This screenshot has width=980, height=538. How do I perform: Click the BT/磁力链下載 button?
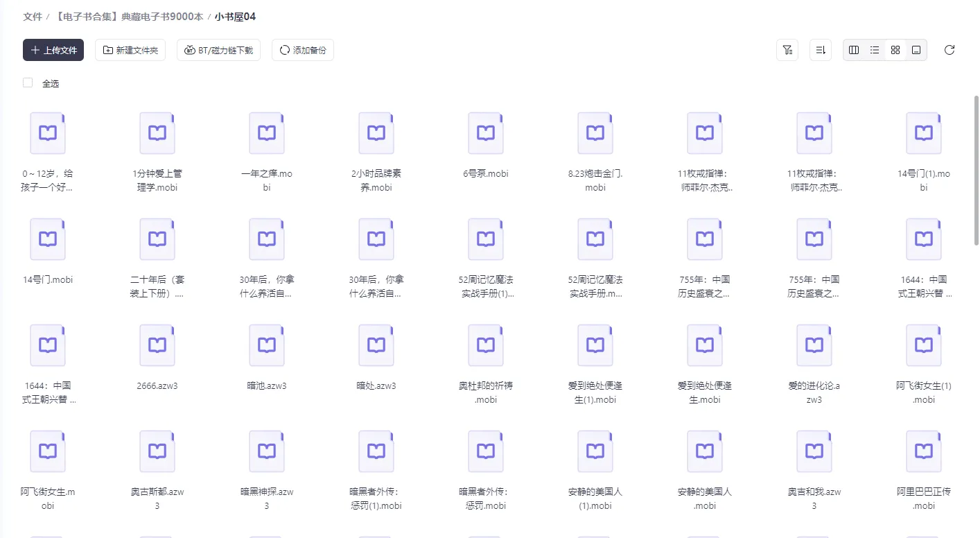click(x=219, y=50)
